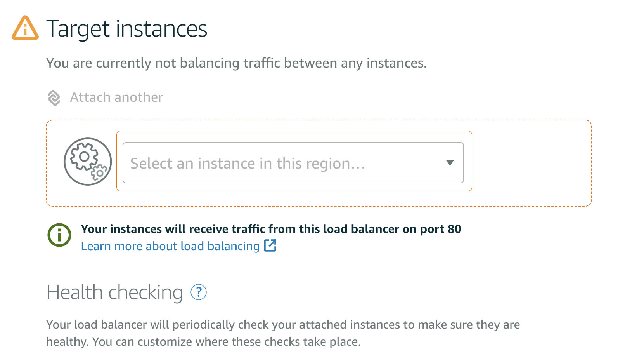Click the Health checking heading

click(114, 292)
